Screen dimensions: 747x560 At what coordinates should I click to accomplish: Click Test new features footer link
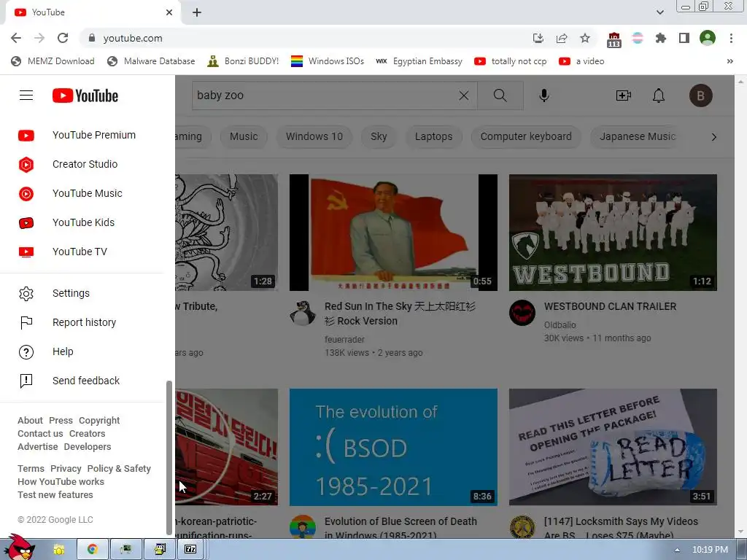(55, 495)
